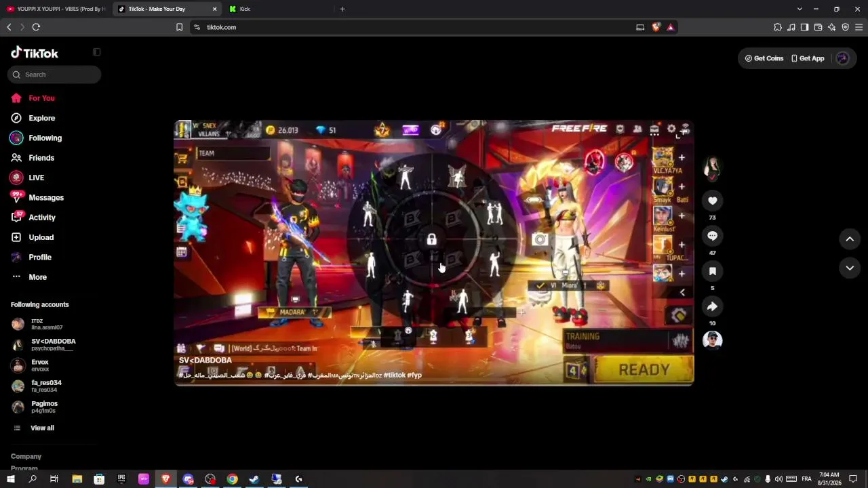This screenshot has width=868, height=488.
Task: Share the video using the arrow icon
Action: click(x=712, y=306)
